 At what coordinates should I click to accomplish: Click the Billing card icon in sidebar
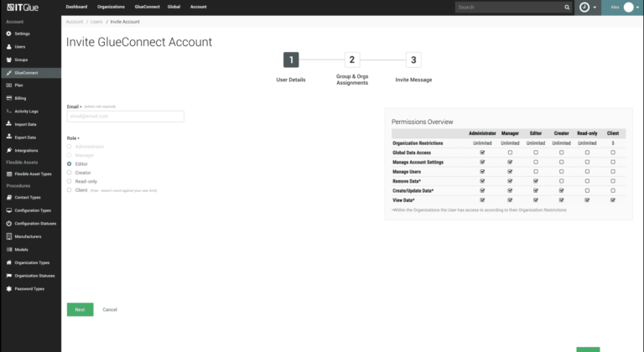8,98
